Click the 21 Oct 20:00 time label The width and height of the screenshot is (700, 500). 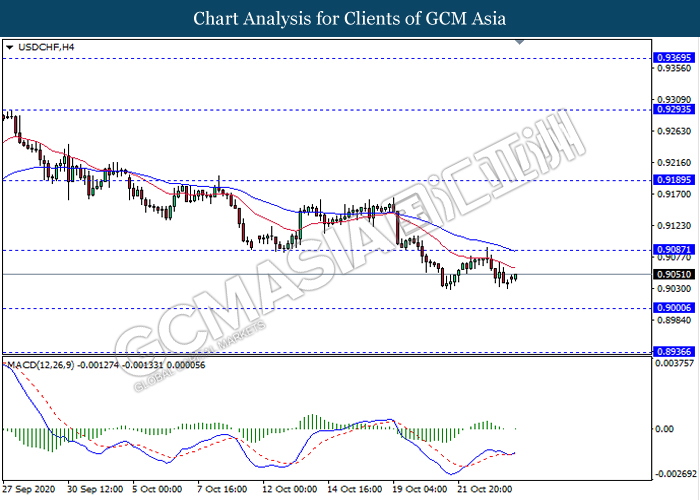485,489
